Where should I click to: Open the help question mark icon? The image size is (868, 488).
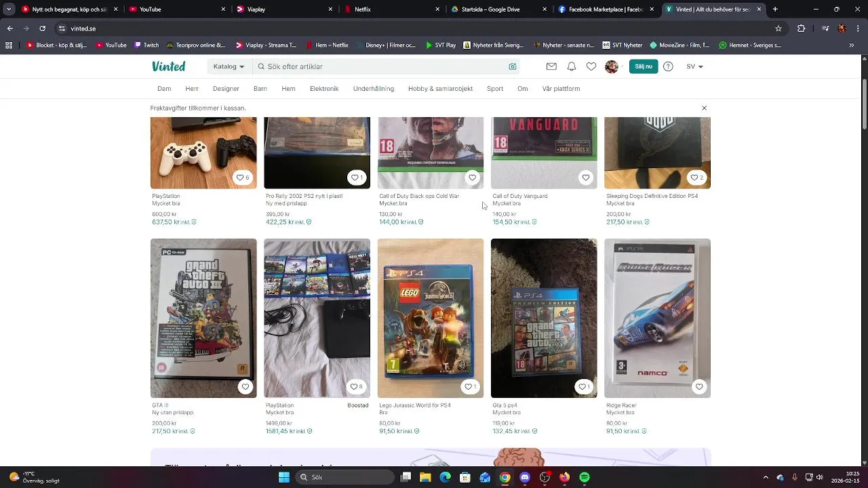click(x=668, y=66)
